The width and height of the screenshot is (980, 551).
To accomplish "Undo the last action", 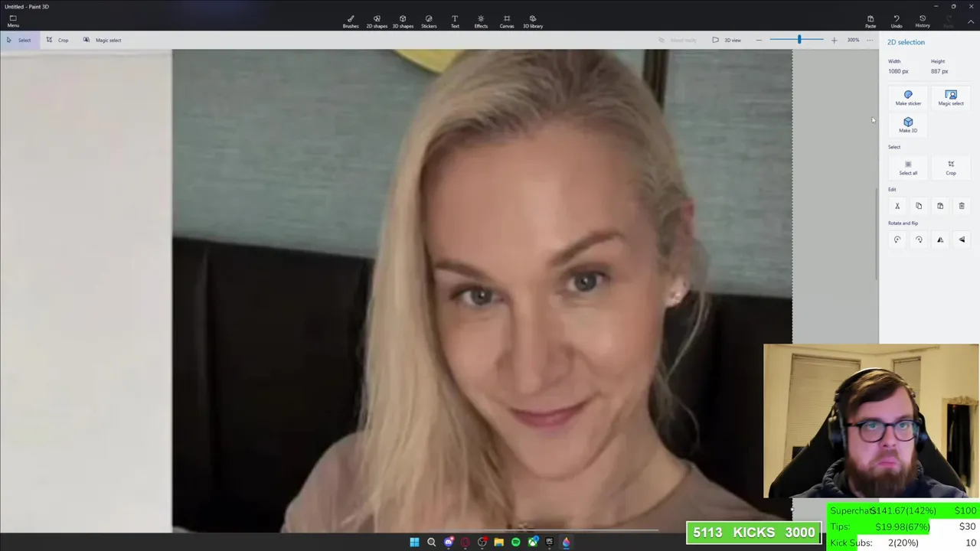I will 897,21.
